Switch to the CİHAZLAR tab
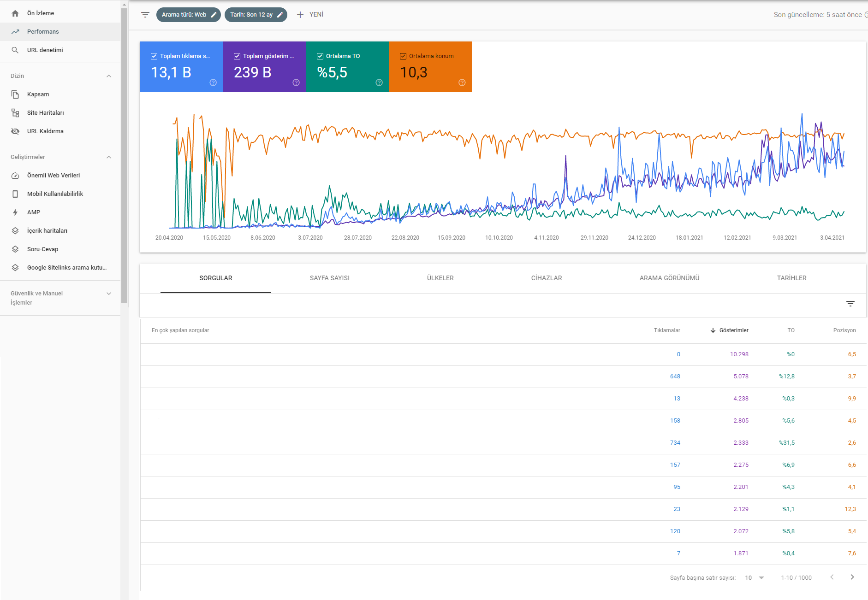The image size is (868, 600). click(x=547, y=278)
